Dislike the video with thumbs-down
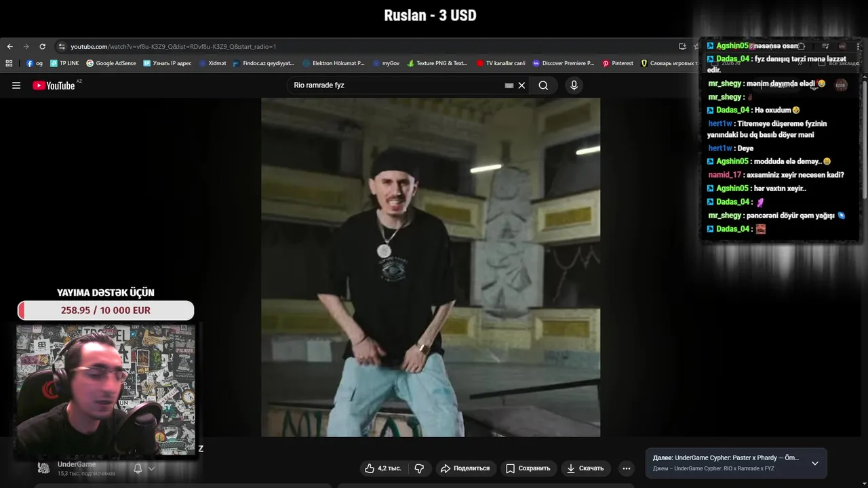This screenshot has height=488, width=868. (x=419, y=468)
